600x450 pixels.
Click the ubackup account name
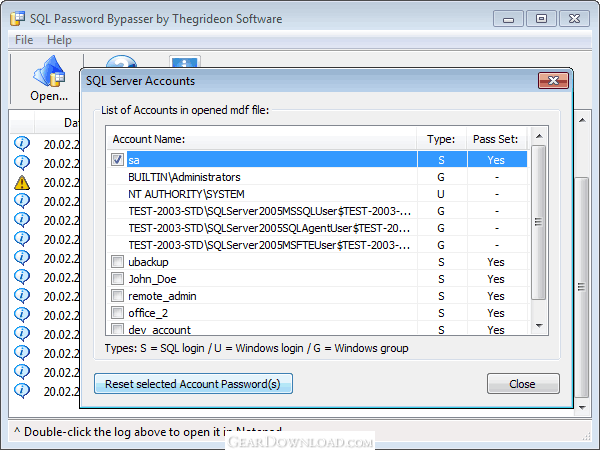[148, 262]
